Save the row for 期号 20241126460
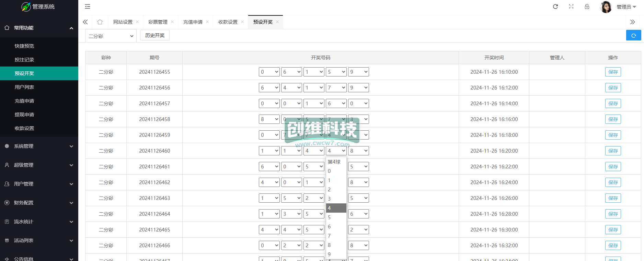The height and width of the screenshot is (261, 644). (x=613, y=151)
